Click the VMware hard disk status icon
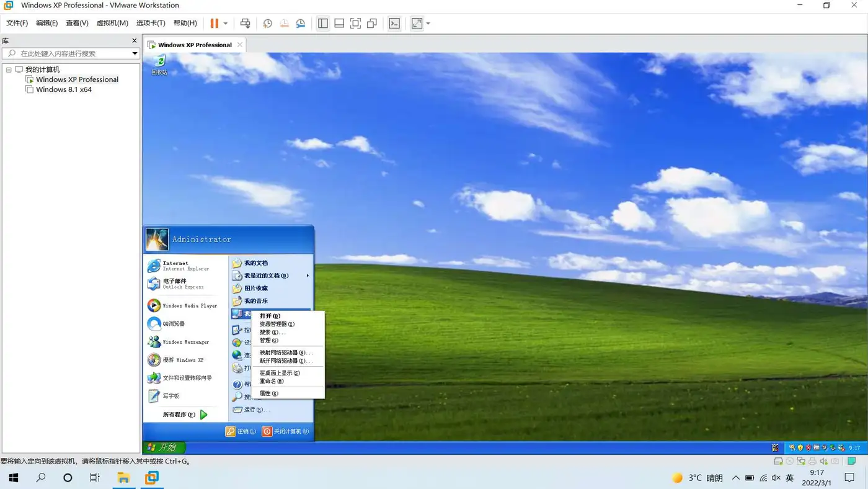 tap(778, 461)
